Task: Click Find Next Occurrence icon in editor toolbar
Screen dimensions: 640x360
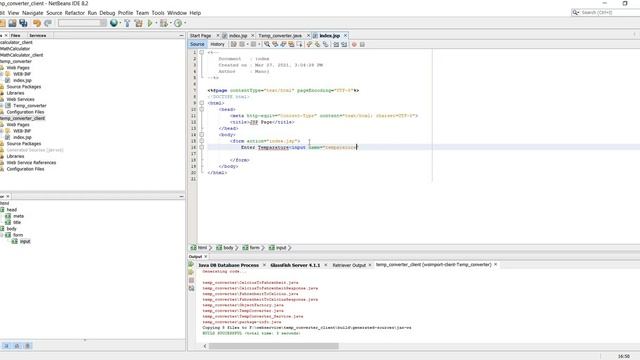Action: pyautogui.click(x=283, y=44)
